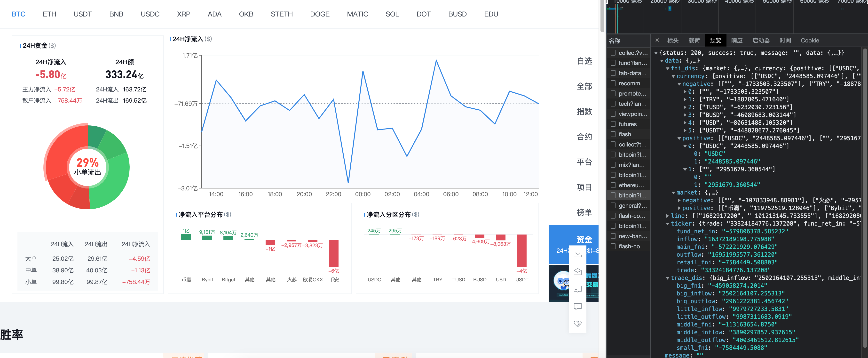868x358 pixels.
Task: Close the request preview panel with X
Action: point(657,40)
